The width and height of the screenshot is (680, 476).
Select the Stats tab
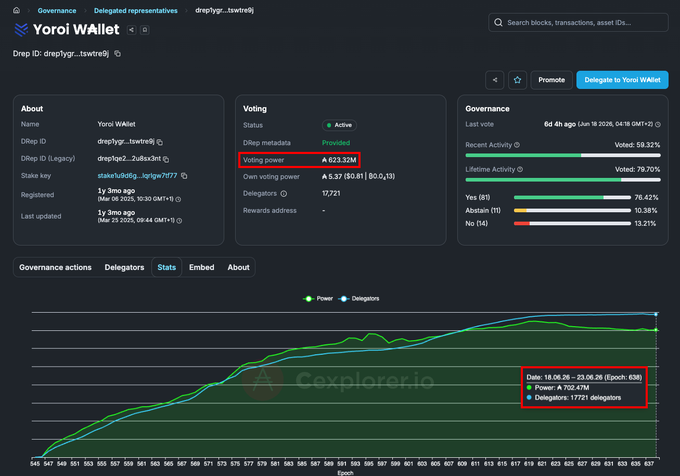[x=167, y=267]
